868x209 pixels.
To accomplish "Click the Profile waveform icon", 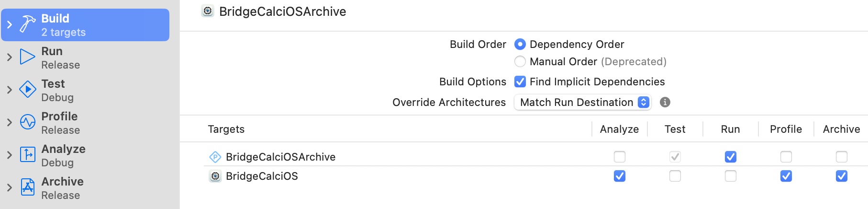I will [x=27, y=122].
